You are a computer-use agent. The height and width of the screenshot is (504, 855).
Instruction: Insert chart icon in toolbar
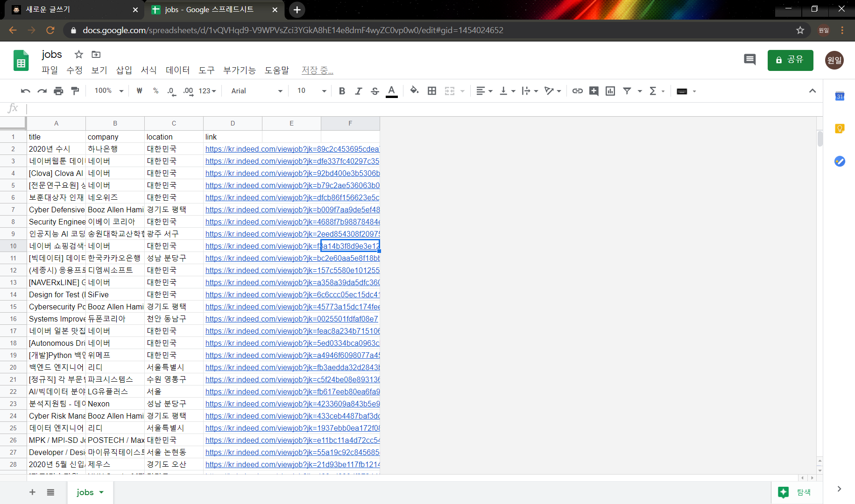[x=610, y=91]
